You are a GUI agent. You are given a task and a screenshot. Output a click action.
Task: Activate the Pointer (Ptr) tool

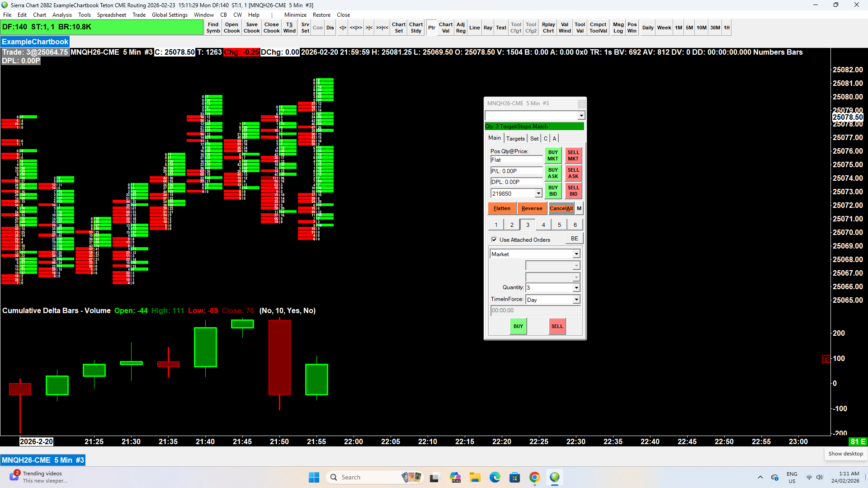(x=431, y=28)
